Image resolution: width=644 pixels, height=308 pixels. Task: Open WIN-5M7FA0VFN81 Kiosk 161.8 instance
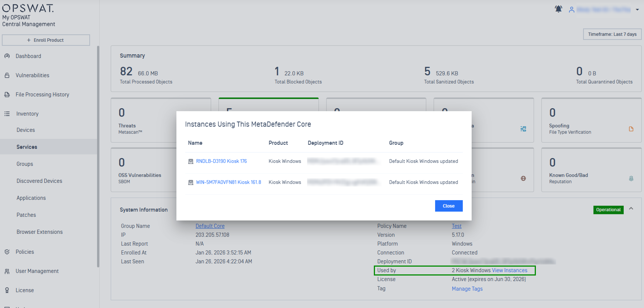pos(228,182)
